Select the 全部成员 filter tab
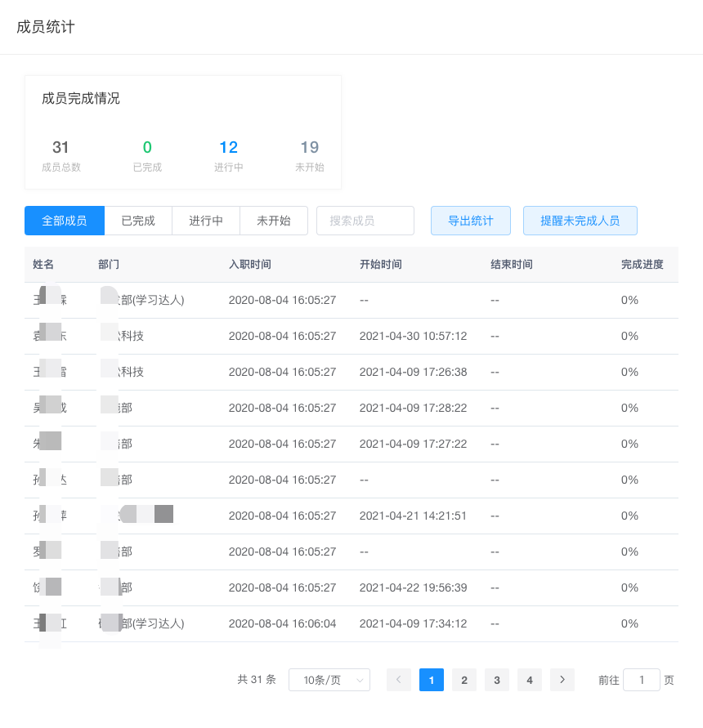 tap(65, 221)
